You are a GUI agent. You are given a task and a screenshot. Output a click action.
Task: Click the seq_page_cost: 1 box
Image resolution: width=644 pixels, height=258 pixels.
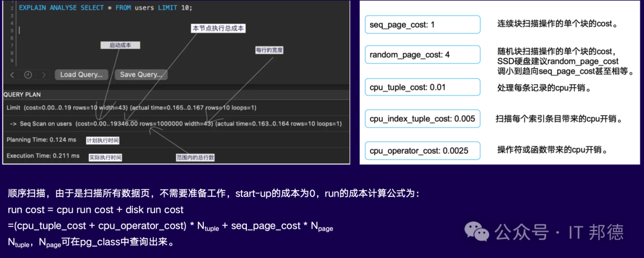[423, 24]
